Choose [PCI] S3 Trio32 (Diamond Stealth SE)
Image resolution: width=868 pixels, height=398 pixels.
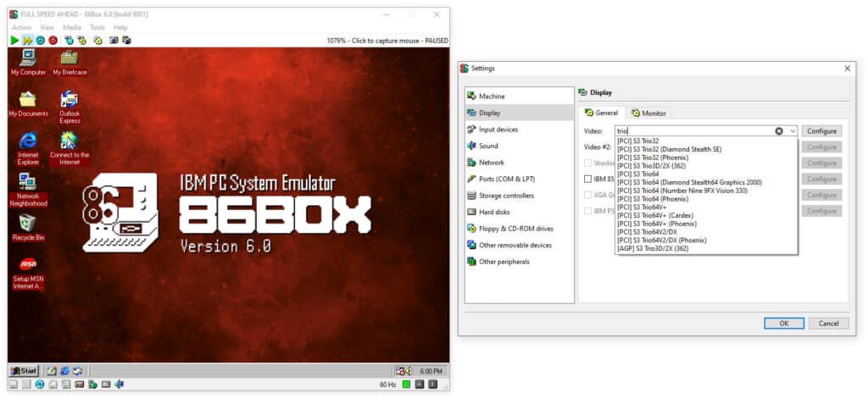[706, 149]
